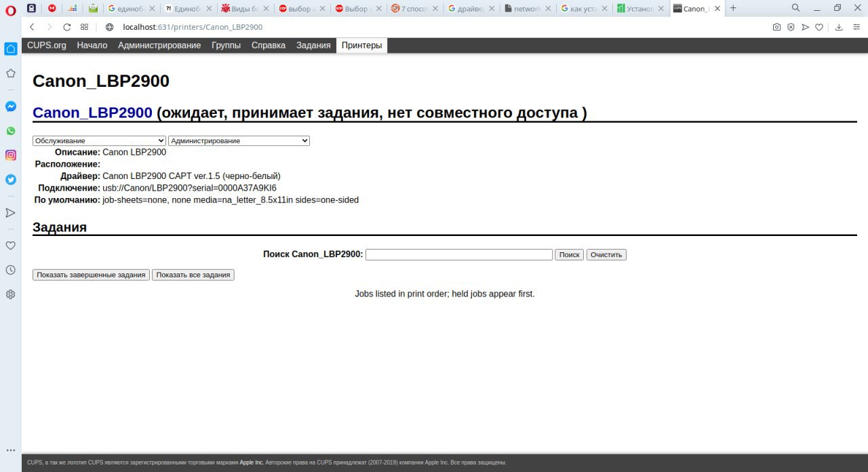Open Instagram in the sidebar
This screenshot has height=472, width=868.
click(x=11, y=155)
